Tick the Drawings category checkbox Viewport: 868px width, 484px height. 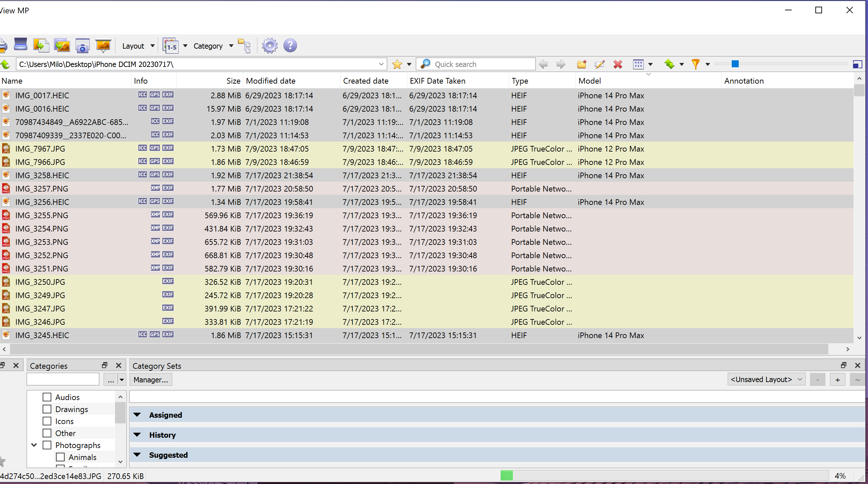coord(47,409)
